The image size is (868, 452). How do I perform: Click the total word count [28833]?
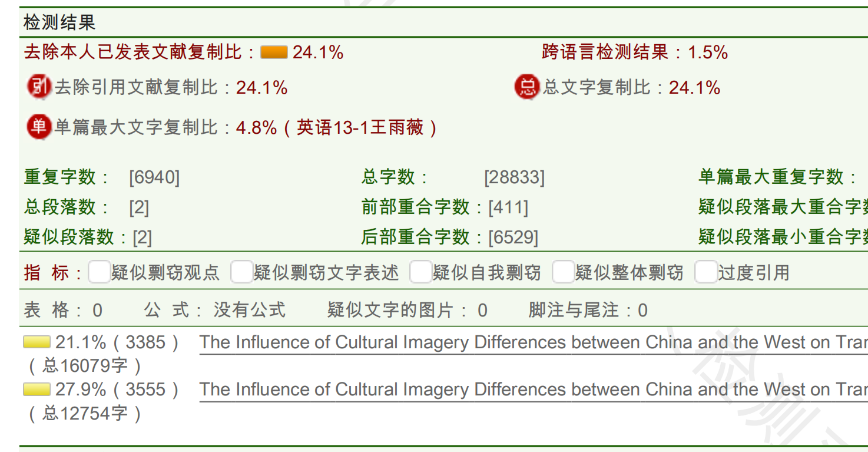tap(514, 177)
